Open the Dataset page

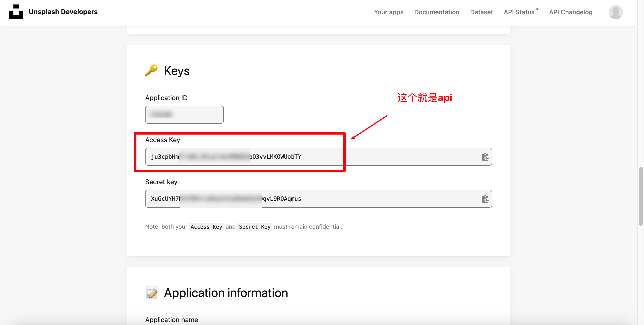(x=481, y=12)
